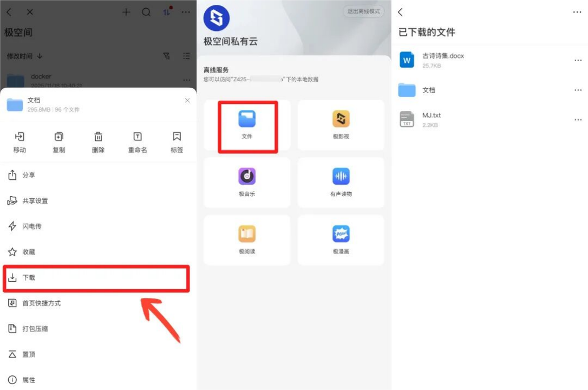
Task: Close the 文档 folder action sheet
Action: (x=187, y=101)
